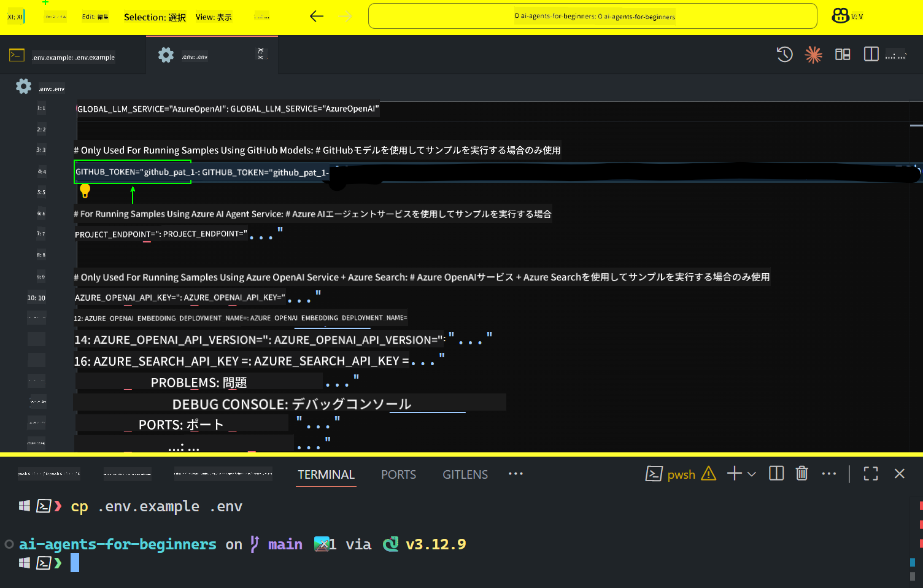Open more terminal actions ellipsis
The height and width of the screenshot is (588, 923).
(829, 473)
